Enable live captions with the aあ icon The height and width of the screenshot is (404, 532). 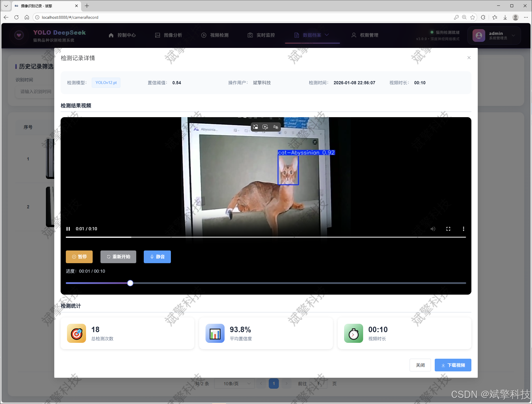(275, 127)
